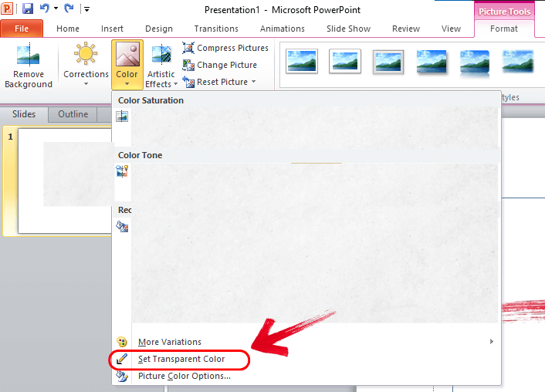Open the Undo history dropdown arrow

(56, 8)
